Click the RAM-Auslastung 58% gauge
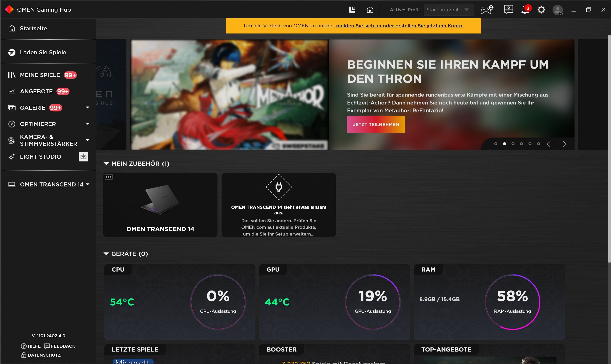611x364 pixels. pos(512,302)
